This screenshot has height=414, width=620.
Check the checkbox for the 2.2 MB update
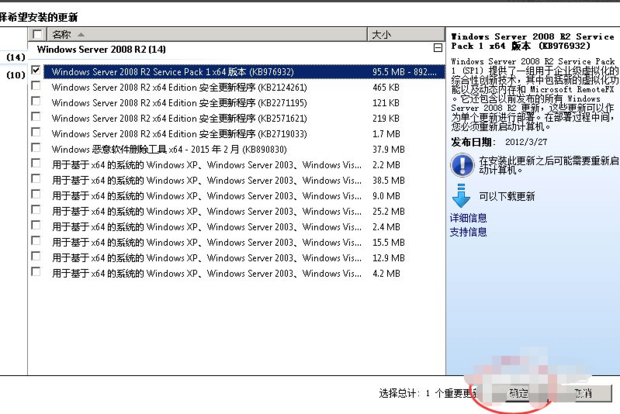pyautogui.click(x=36, y=163)
